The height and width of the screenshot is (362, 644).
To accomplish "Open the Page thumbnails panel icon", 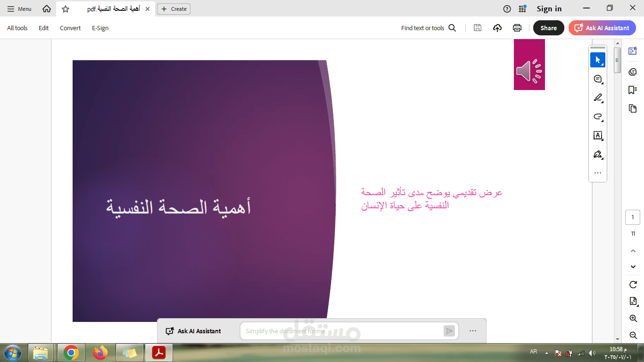I will pyautogui.click(x=633, y=108).
